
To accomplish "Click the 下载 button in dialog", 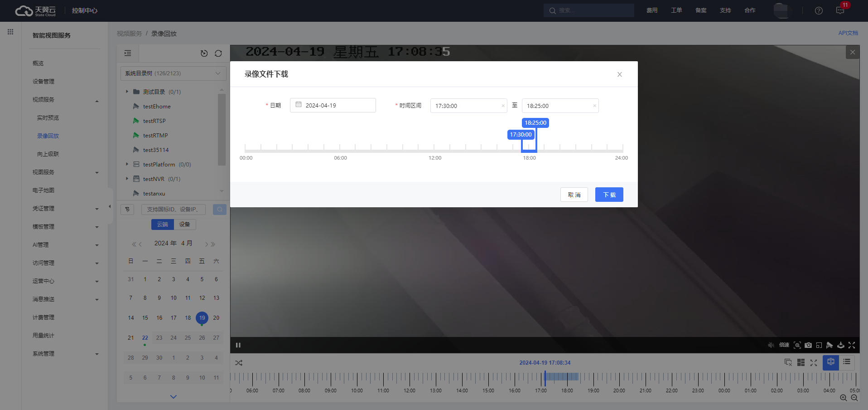I will coord(609,195).
